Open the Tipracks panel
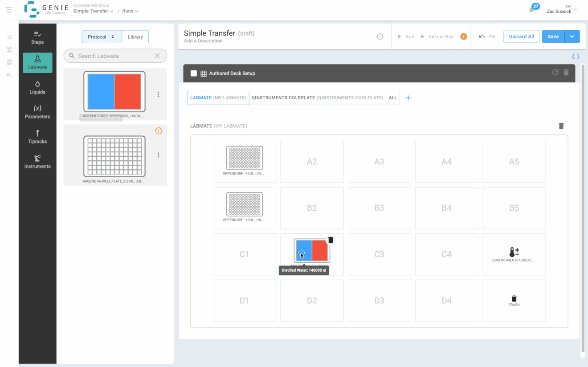 tap(37, 137)
